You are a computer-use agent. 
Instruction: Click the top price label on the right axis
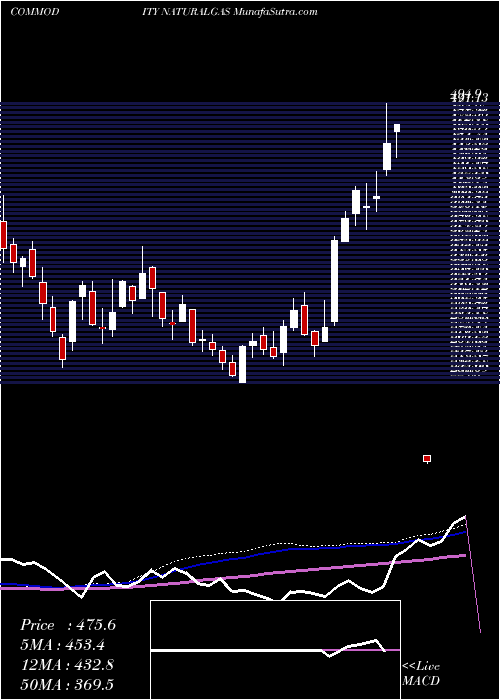coord(469,96)
